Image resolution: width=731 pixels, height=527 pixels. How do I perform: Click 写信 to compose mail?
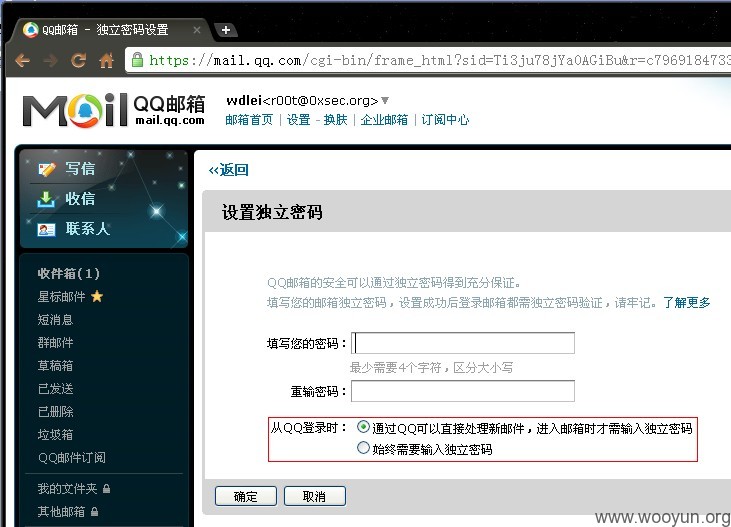pyautogui.click(x=80, y=168)
